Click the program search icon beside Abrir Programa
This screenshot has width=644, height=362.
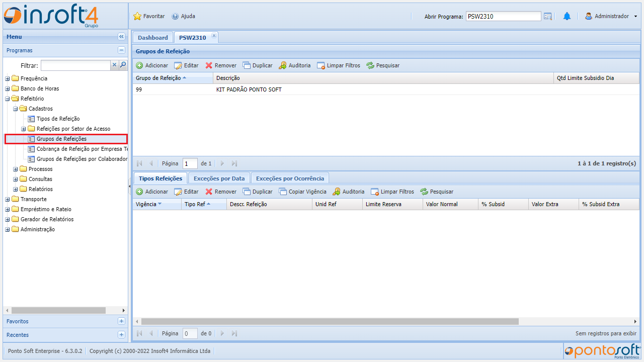[548, 16]
